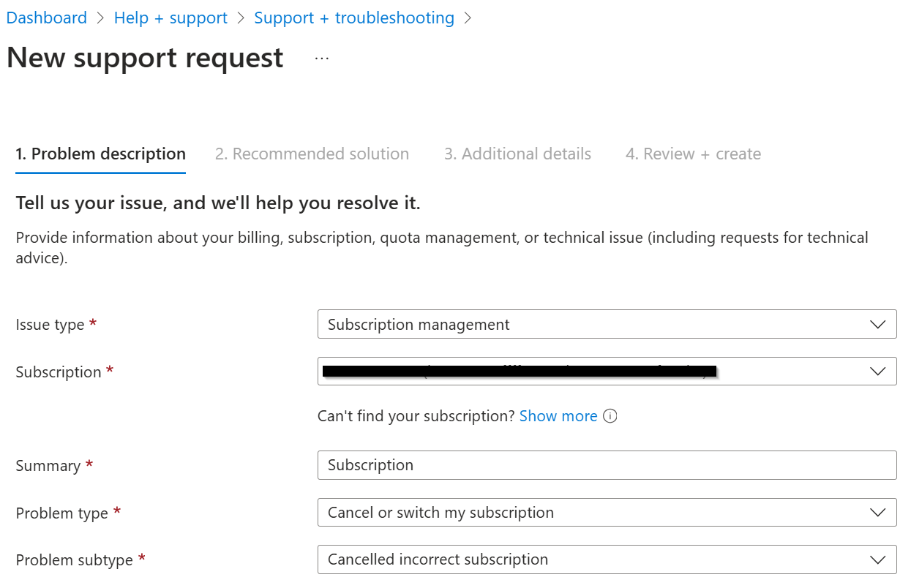The width and height of the screenshot is (911, 588).
Task: Click inside the Summary input field
Action: [607, 465]
